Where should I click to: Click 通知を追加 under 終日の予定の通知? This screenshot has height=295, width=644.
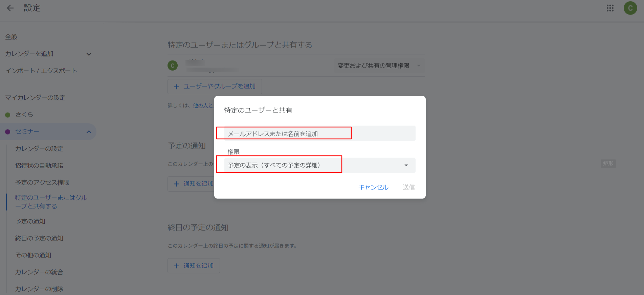(x=198, y=266)
